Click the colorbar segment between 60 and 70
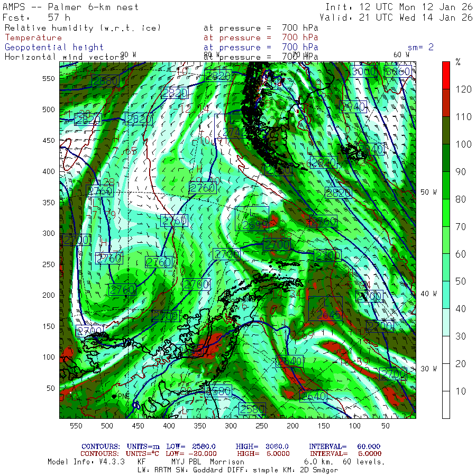Image resolution: width=476 pixels, height=476 pixels. [446, 240]
